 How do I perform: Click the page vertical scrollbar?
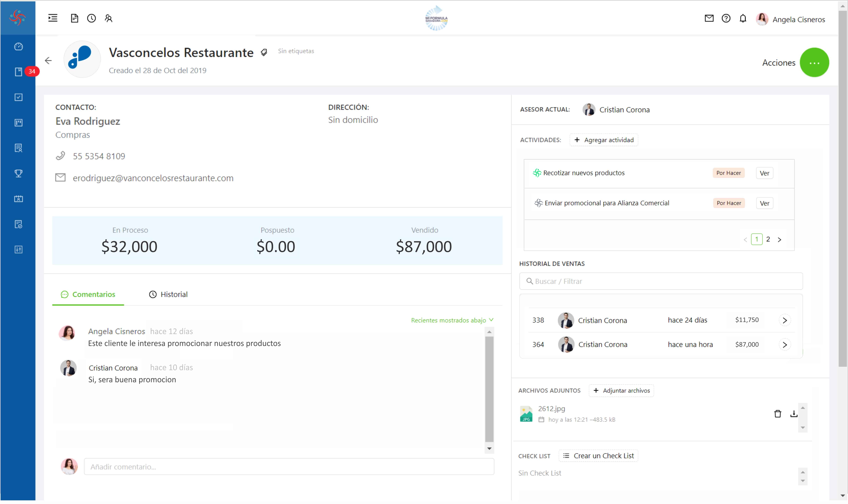843,188
